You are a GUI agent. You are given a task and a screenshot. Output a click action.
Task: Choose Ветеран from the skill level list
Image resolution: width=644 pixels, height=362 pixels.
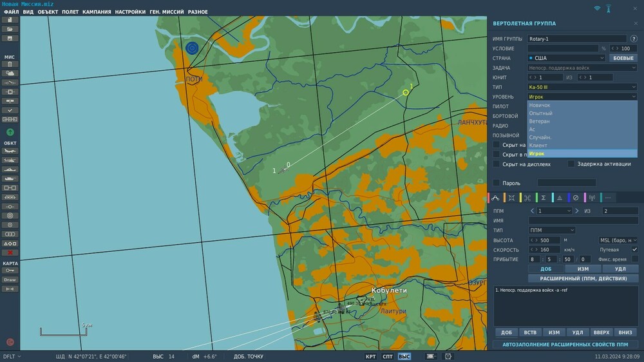pos(539,121)
